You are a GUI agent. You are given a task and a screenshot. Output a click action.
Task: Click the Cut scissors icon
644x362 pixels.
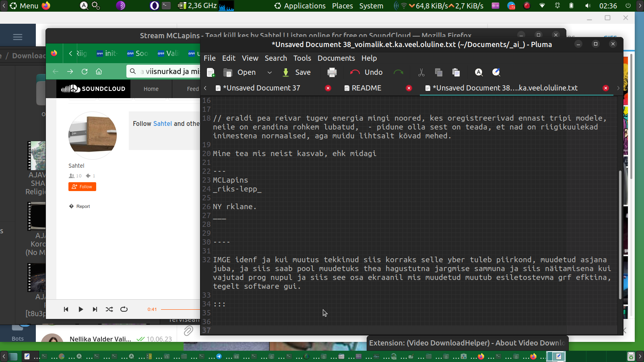tap(421, 72)
